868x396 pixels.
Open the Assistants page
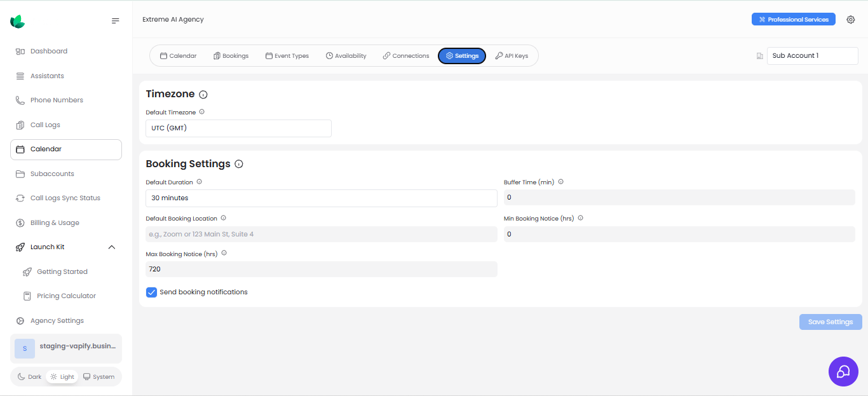pos(66,76)
